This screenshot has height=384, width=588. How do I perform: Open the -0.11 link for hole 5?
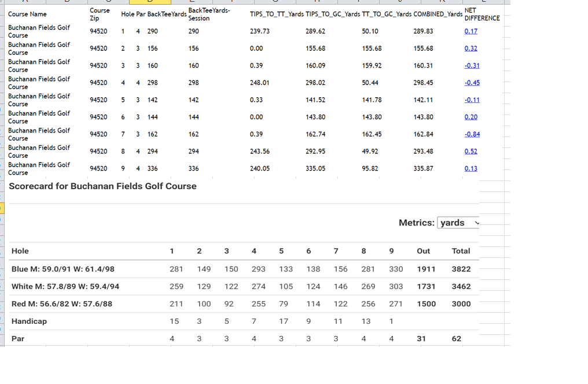[472, 100]
